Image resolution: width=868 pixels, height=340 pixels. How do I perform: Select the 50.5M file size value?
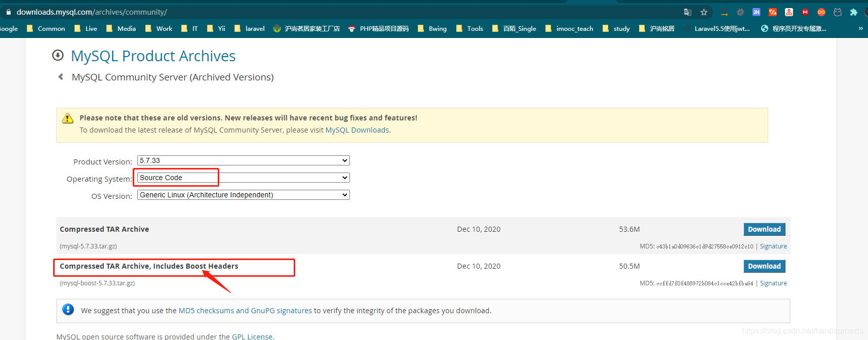point(629,266)
